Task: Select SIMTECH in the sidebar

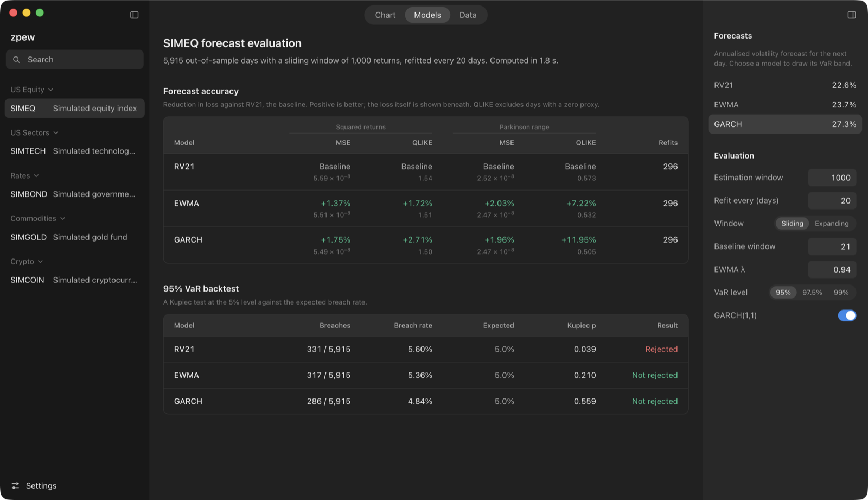Action: click(75, 151)
